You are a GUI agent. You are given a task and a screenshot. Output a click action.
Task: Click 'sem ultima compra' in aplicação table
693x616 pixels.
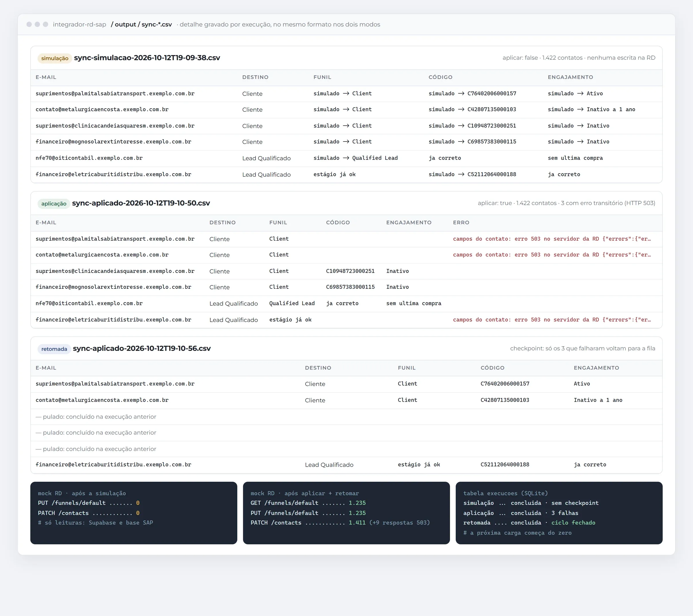pos(413,304)
